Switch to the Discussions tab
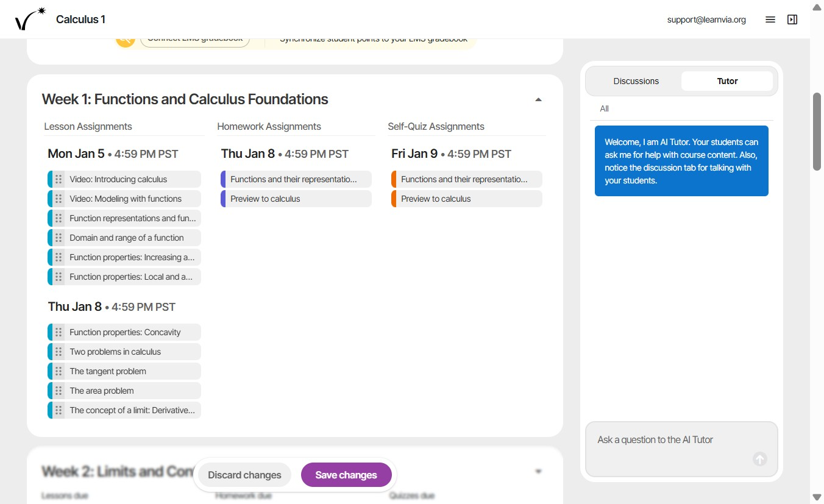 (636, 81)
